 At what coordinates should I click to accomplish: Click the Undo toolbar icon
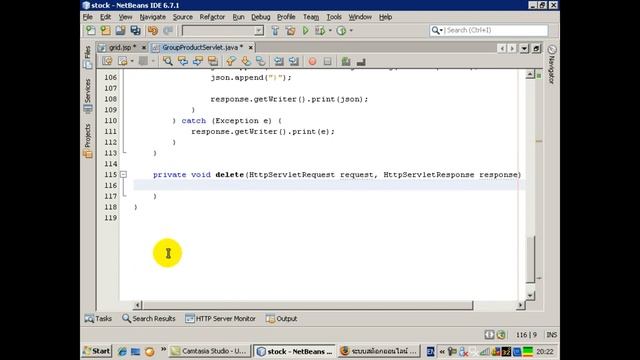click(153, 30)
